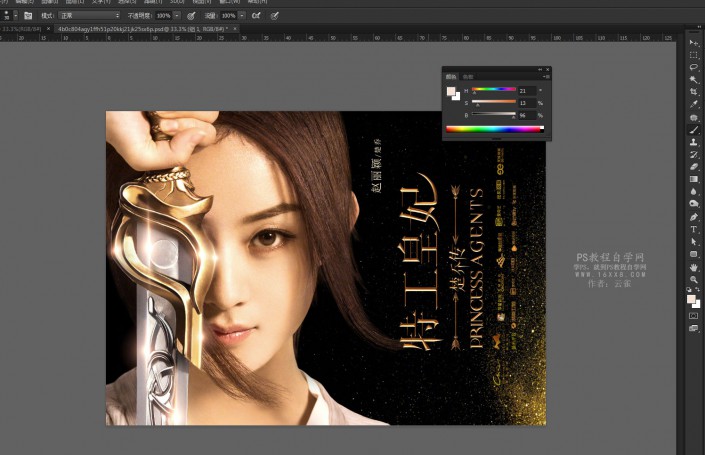Select the Magic Wand tool
Image resolution: width=705 pixels, height=455 pixels.
coord(694,80)
